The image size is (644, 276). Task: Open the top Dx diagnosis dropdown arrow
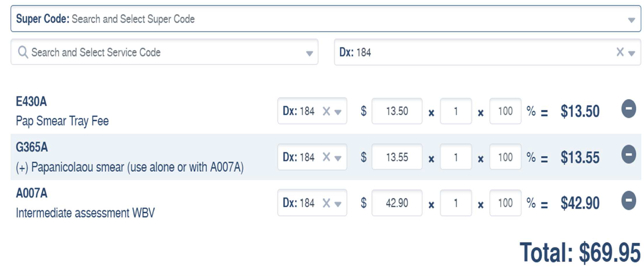point(631,54)
